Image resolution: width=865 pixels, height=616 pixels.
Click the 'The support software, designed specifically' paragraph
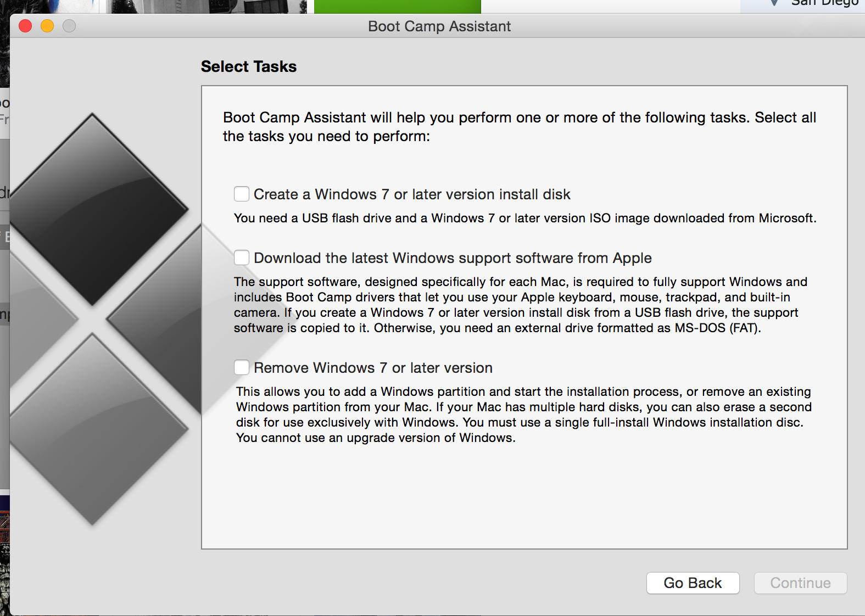(521, 305)
